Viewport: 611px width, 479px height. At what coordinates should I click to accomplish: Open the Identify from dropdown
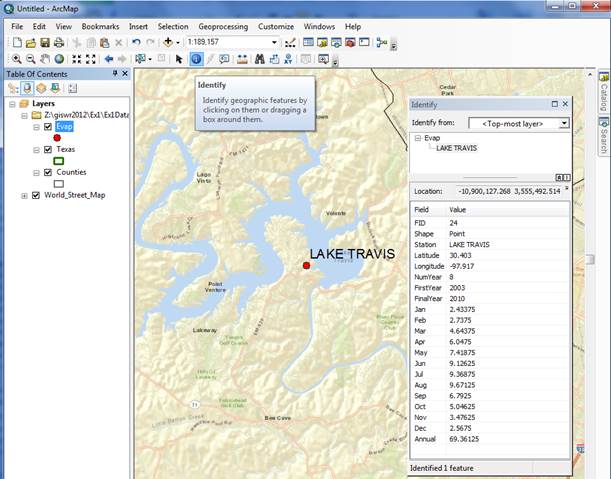[x=563, y=123]
